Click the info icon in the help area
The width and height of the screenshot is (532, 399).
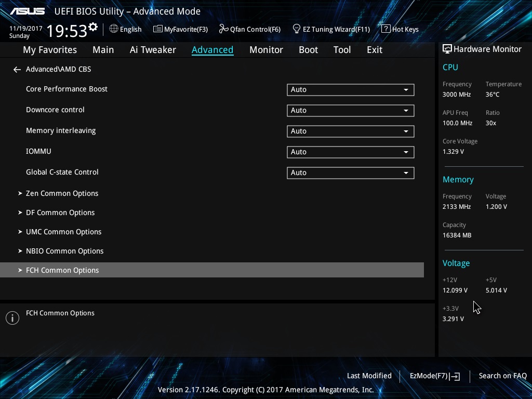tap(12, 318)
